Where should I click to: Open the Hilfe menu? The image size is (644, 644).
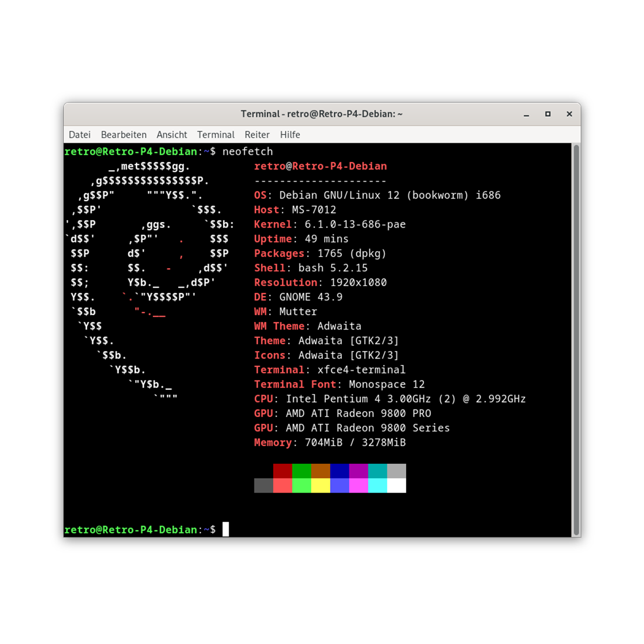[290, 135]
